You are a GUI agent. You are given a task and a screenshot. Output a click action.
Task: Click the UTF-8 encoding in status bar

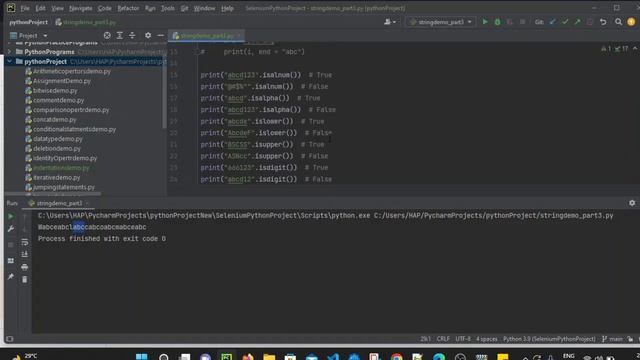[x=463, y=339]
